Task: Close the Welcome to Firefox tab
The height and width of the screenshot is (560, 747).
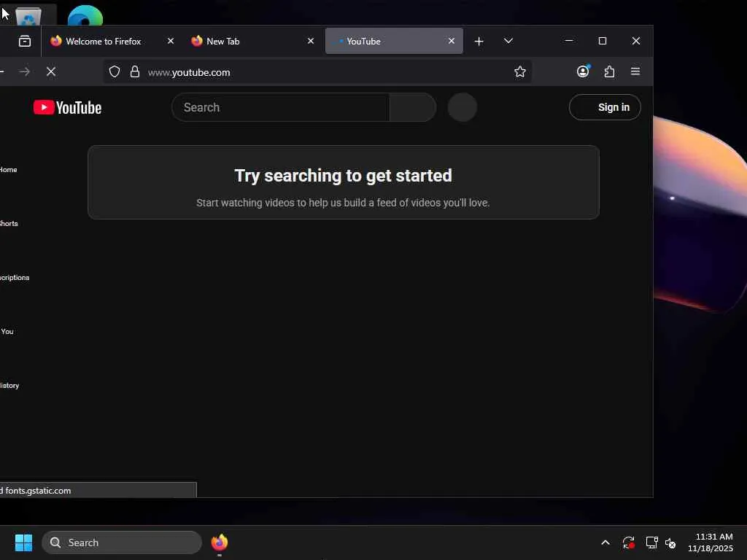Action: (171, 42)
